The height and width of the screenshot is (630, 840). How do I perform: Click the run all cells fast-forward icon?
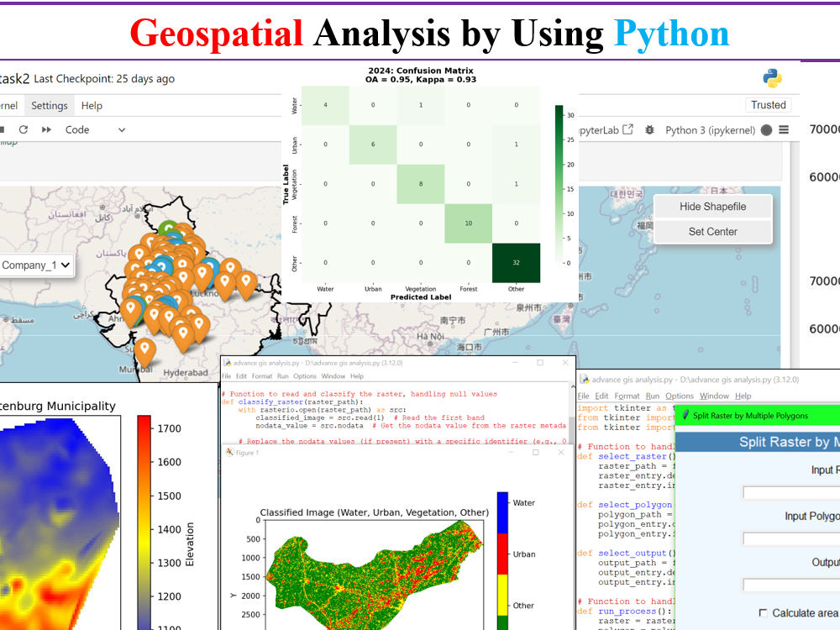[46, 129]
